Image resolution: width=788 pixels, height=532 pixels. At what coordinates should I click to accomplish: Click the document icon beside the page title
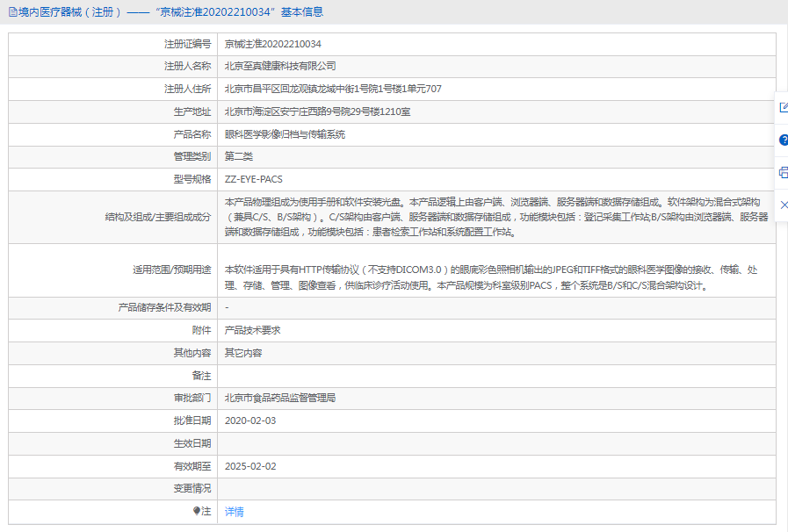tap(12, 11)
